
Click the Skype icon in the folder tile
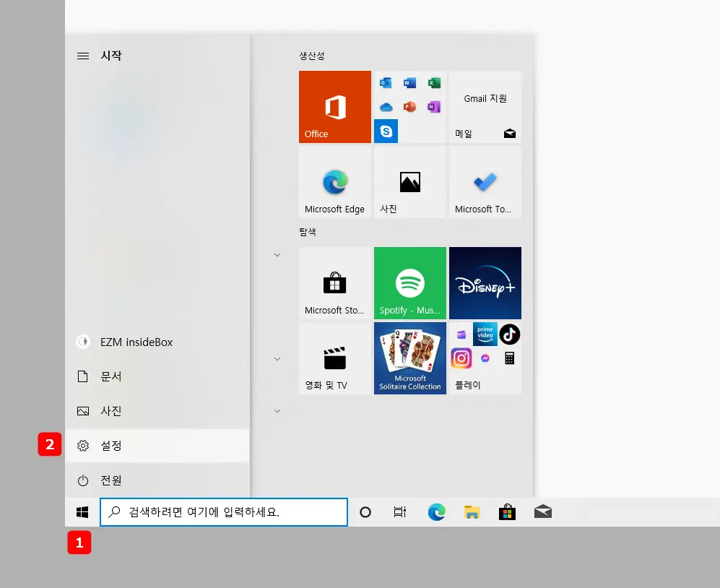[386, 131]
